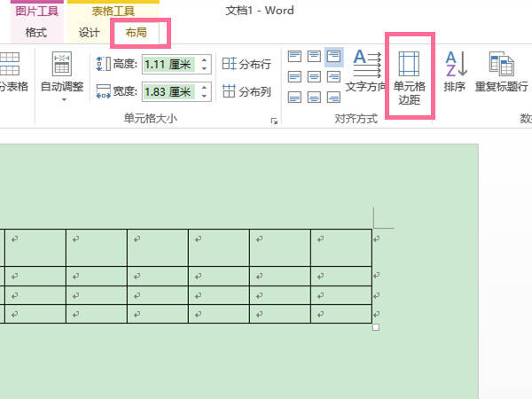
Task: Increase the column width with up arrow
Action: point(204,88)
